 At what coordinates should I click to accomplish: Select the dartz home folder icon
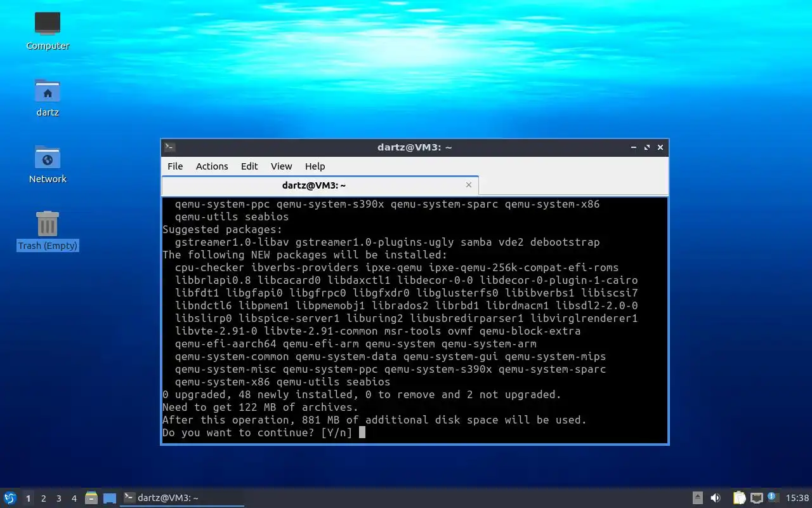(x=48, y=98)
